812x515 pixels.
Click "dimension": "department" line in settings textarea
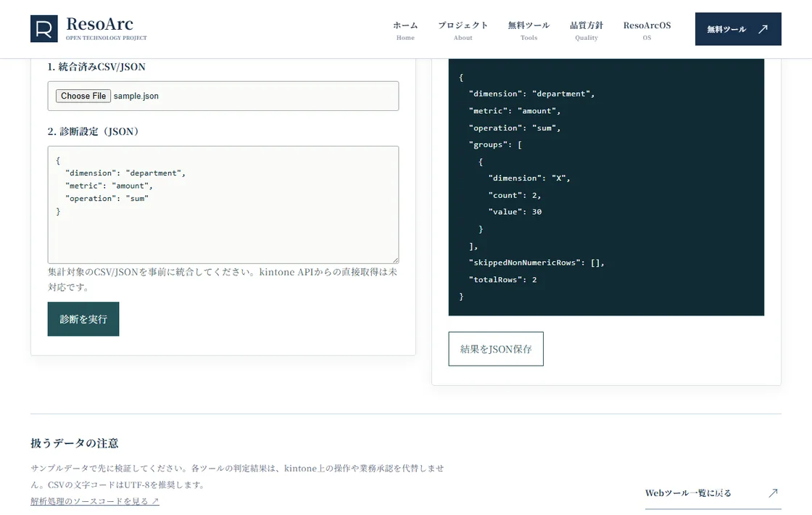pyautogui.click(x=125, y=173)
